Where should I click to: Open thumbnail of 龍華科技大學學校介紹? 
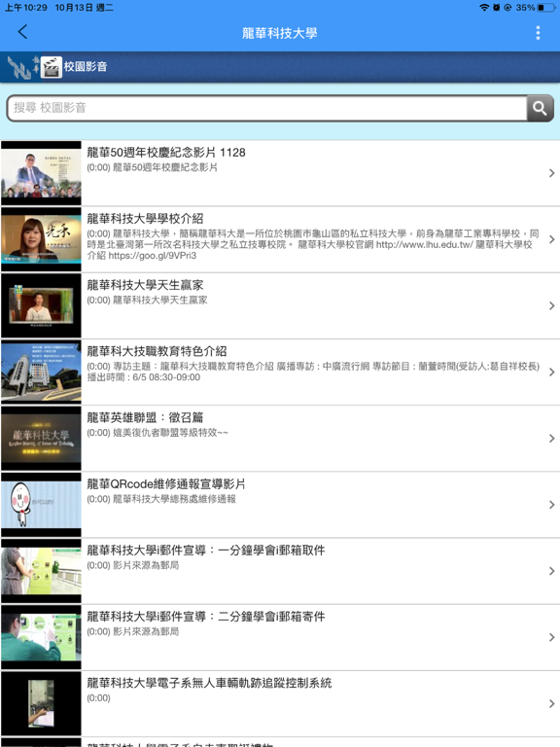pos(41,239)
